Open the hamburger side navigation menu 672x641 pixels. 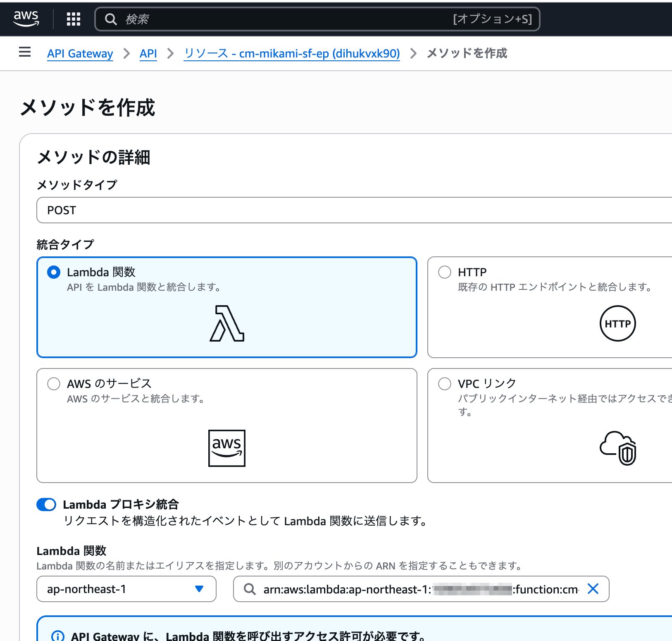tap(25, 52)
